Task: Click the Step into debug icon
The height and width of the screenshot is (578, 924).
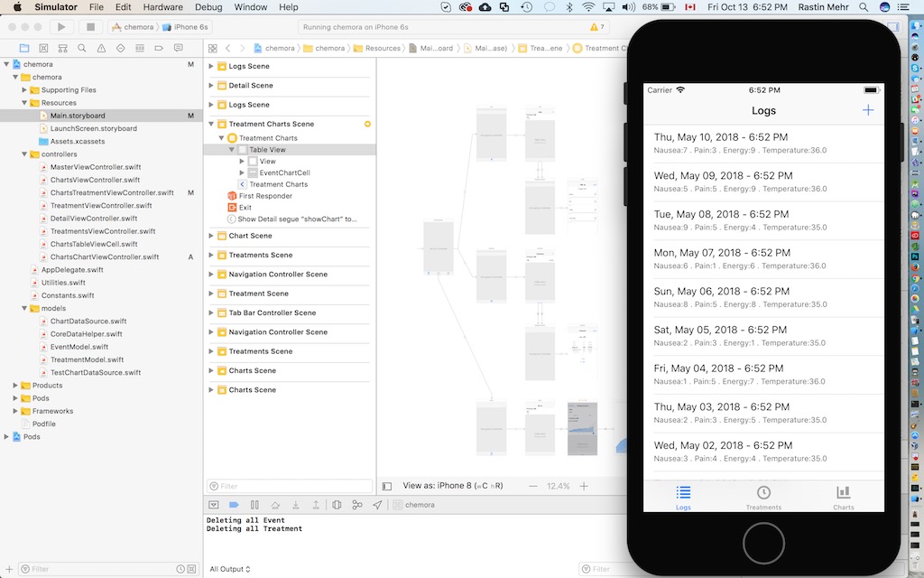Action: [296, 505]
